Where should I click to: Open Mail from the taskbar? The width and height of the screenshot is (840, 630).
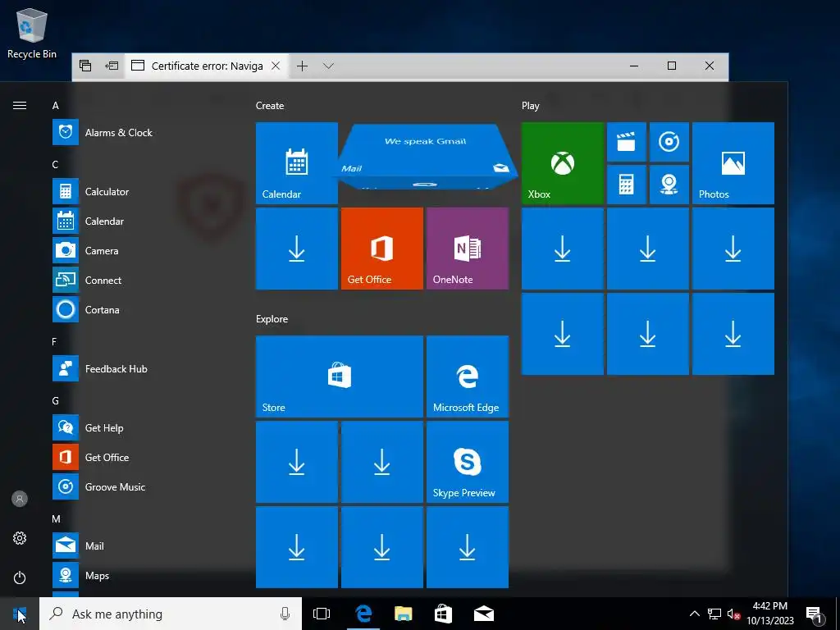(x=484, y=614)
